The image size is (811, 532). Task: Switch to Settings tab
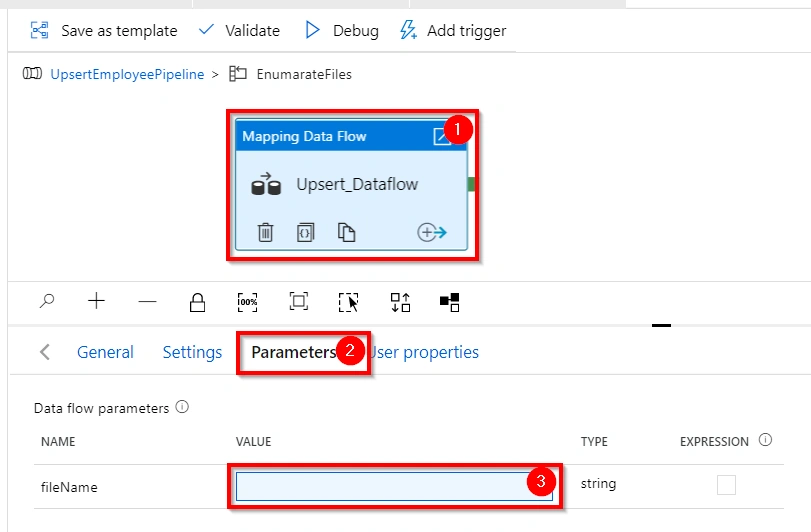tap(192, 352)
